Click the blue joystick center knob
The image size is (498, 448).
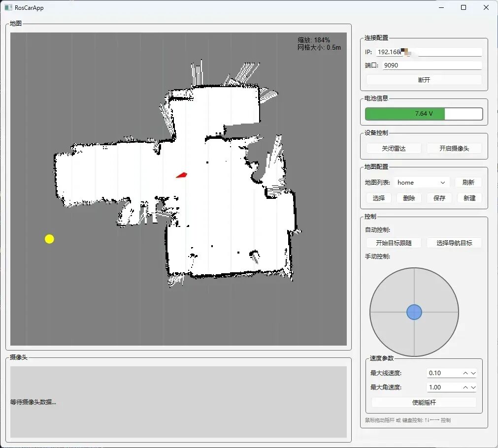414,312
